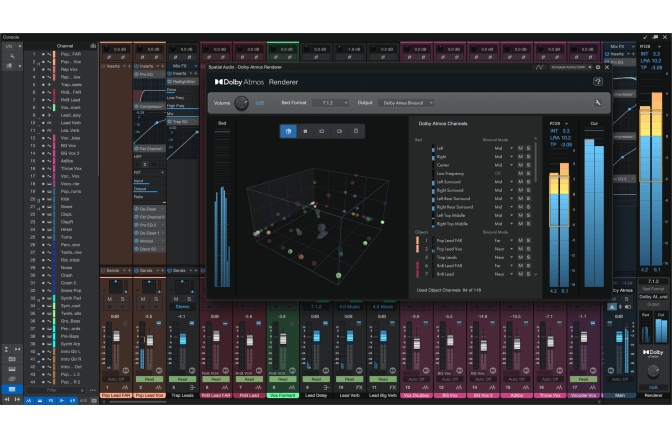Toggle Pro EQ insert power on channel 2
Viewport: 672px width, 440px height.
136,74
